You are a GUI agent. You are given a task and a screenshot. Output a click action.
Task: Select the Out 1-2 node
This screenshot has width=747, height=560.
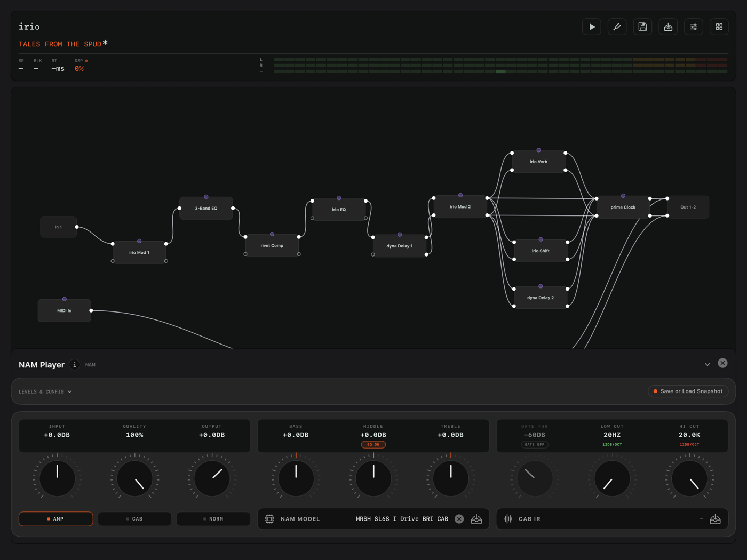click(x=688, y=207)
